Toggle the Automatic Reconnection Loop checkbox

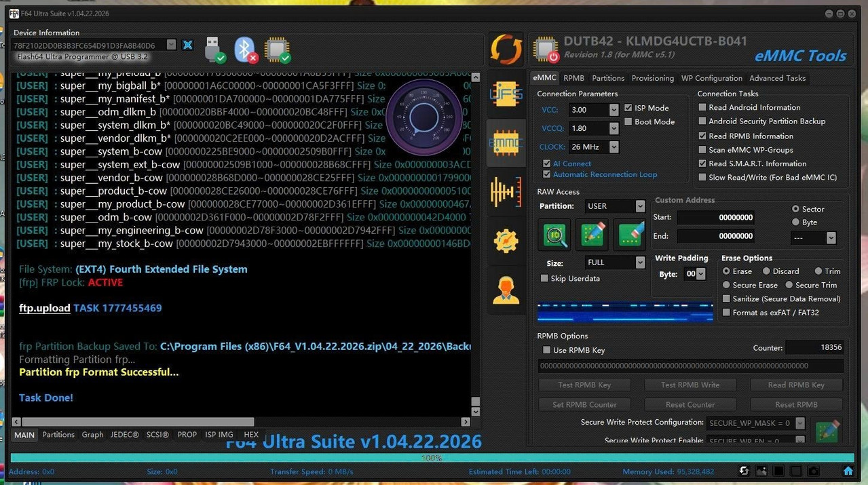[x=547, y=174]
